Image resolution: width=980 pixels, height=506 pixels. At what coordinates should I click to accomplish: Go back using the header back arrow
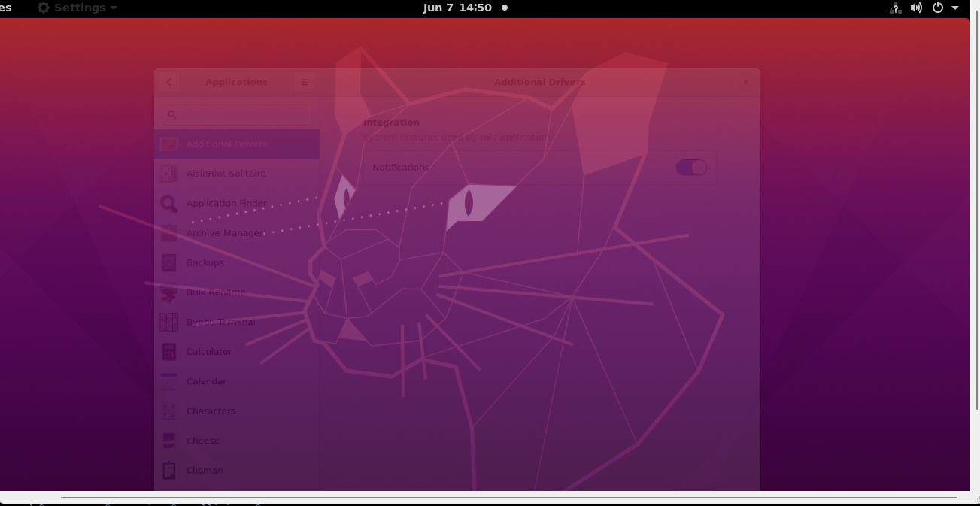168,82
